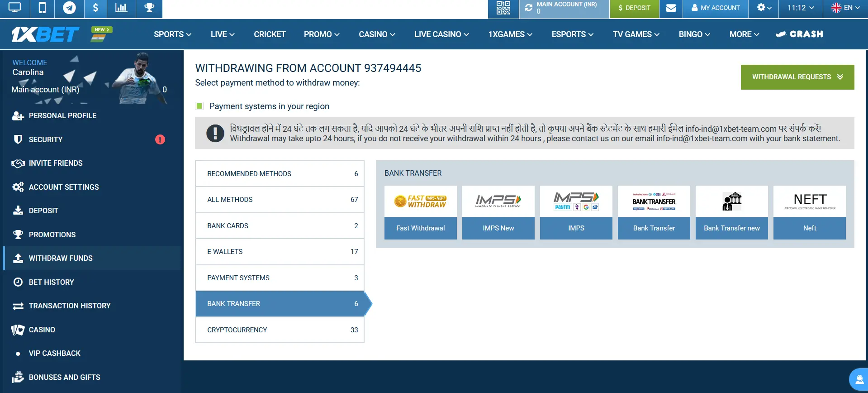Screen dimensions: 868x393
Task: Choose Neft payment method
Action: click(810, 212)
